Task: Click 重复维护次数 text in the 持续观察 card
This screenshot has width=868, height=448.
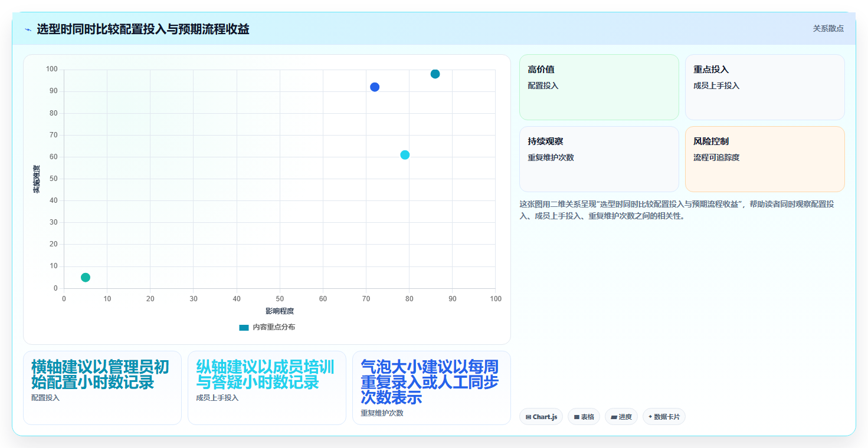Action: click(551, 157)
